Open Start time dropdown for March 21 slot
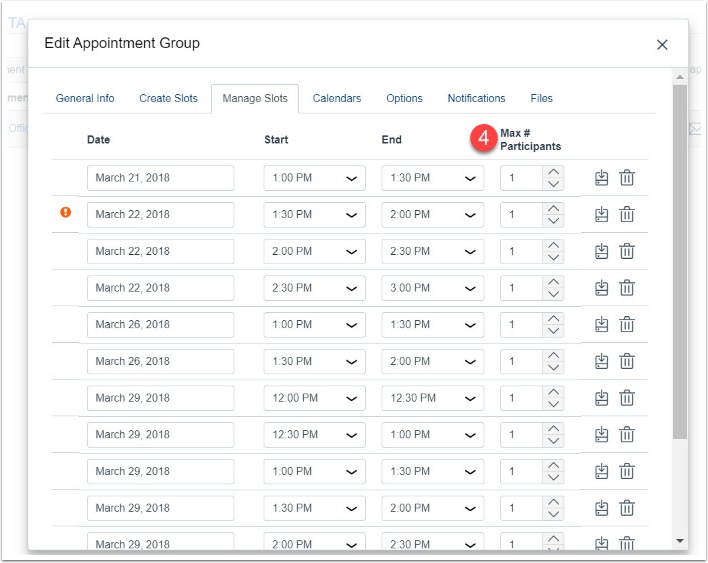The width and height of the screenshot is (708, 563). pyautogui.click(x=314, y=178)
